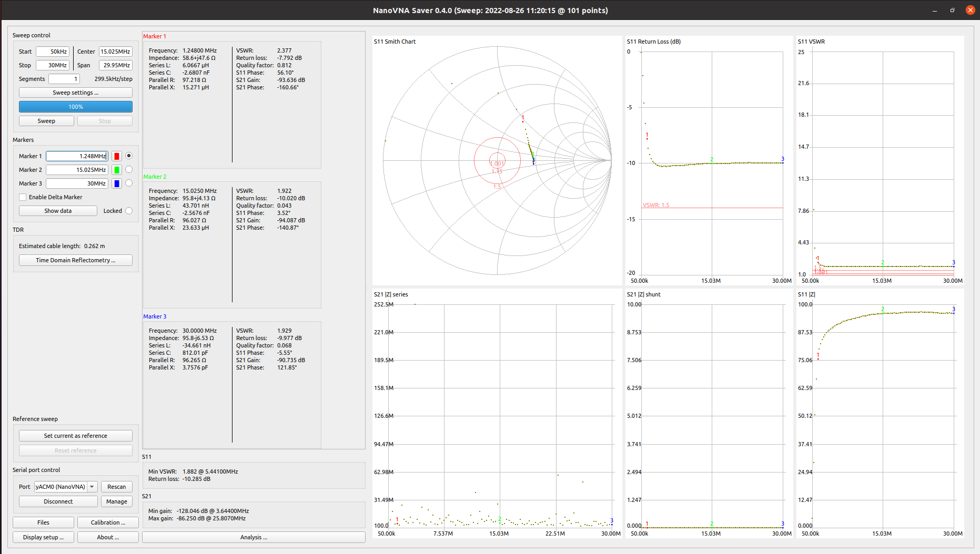980x554 pixels.
Task: Click the Marker 2 panel title
Action: click(x=155, y=177)
